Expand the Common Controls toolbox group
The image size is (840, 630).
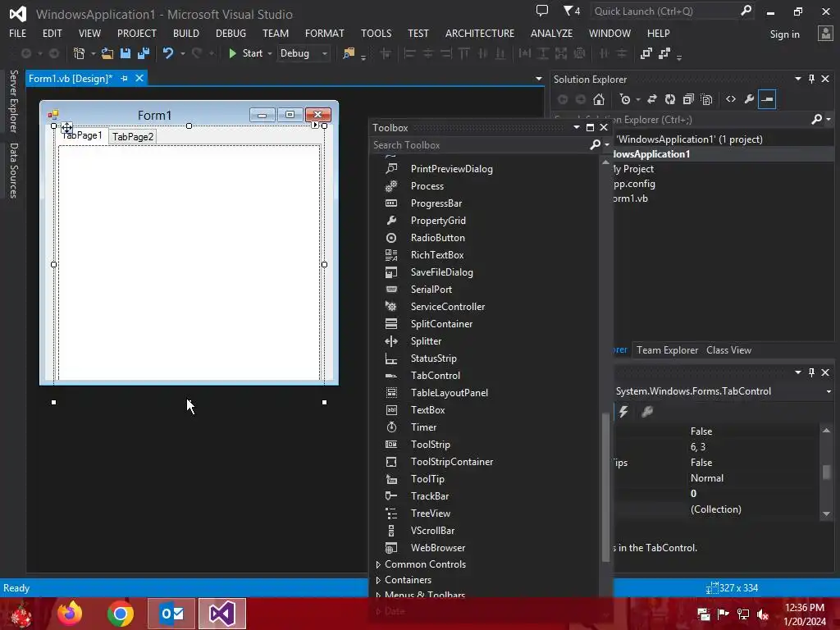click(378, 564)
